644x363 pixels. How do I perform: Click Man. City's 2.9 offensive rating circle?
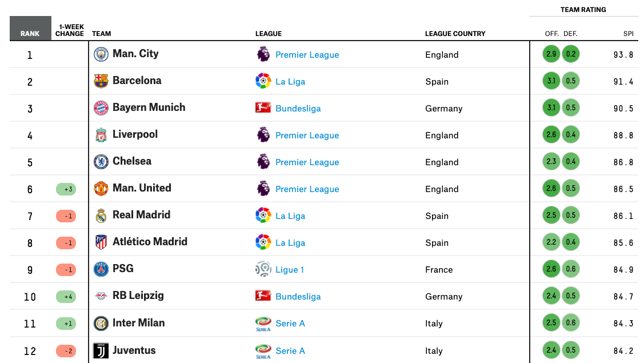pyautogui.click(x=551, y=54)
